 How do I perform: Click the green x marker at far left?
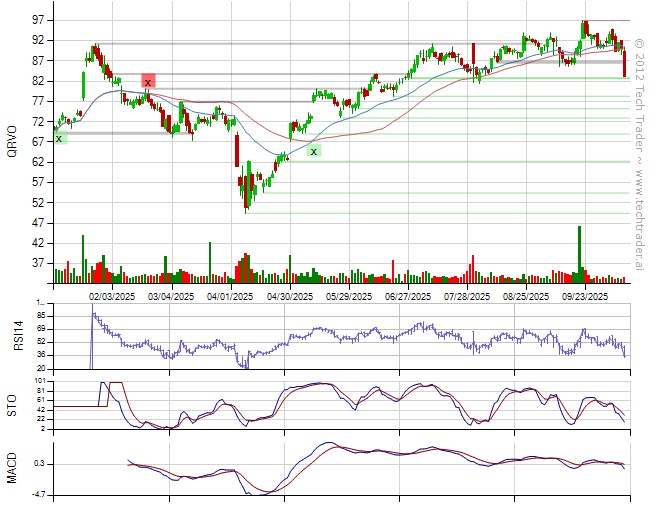[59, 138]
